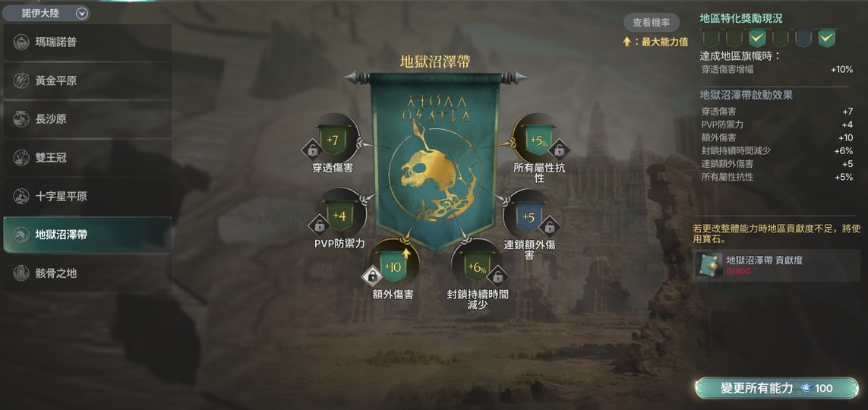Click the 所有屬性抗性 +5% flag icon

(538, 140)
